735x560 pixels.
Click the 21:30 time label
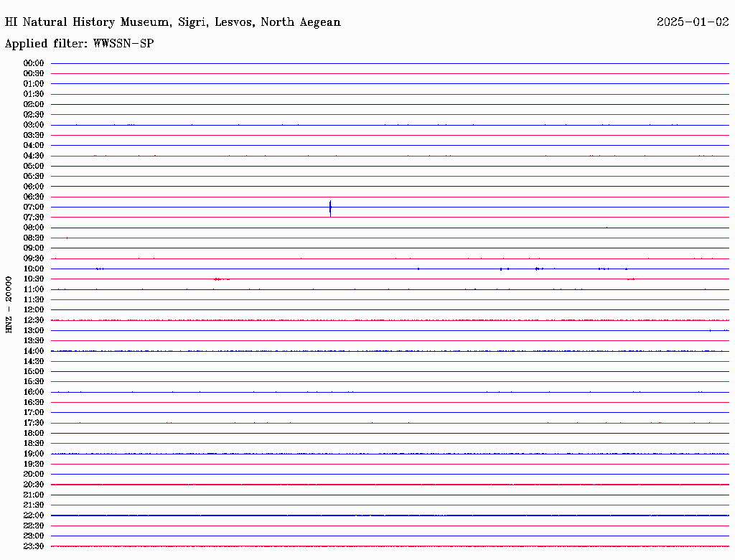tap(34, 505)
